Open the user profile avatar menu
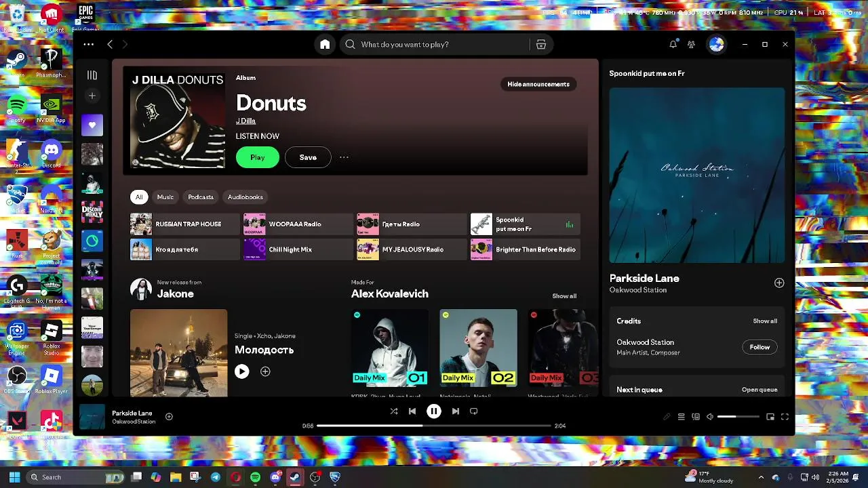 (717, 44)
